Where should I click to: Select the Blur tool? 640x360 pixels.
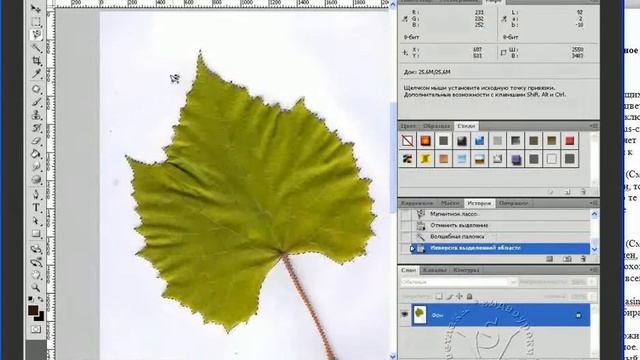[x=36, y=167]
